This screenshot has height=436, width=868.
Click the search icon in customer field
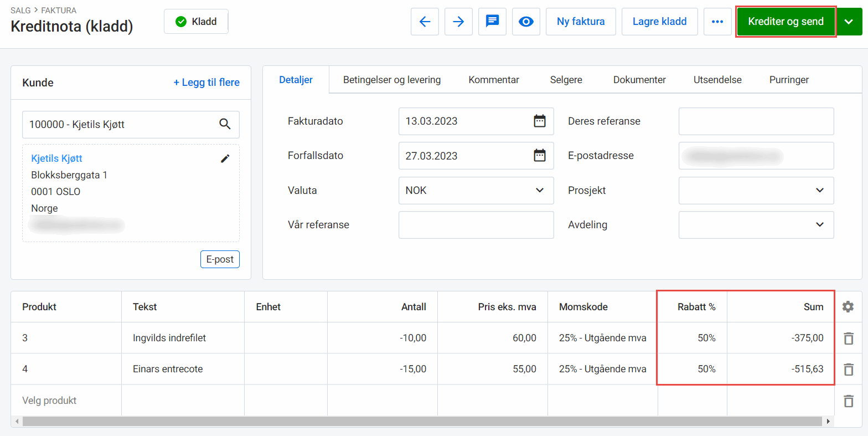point(225,124)
